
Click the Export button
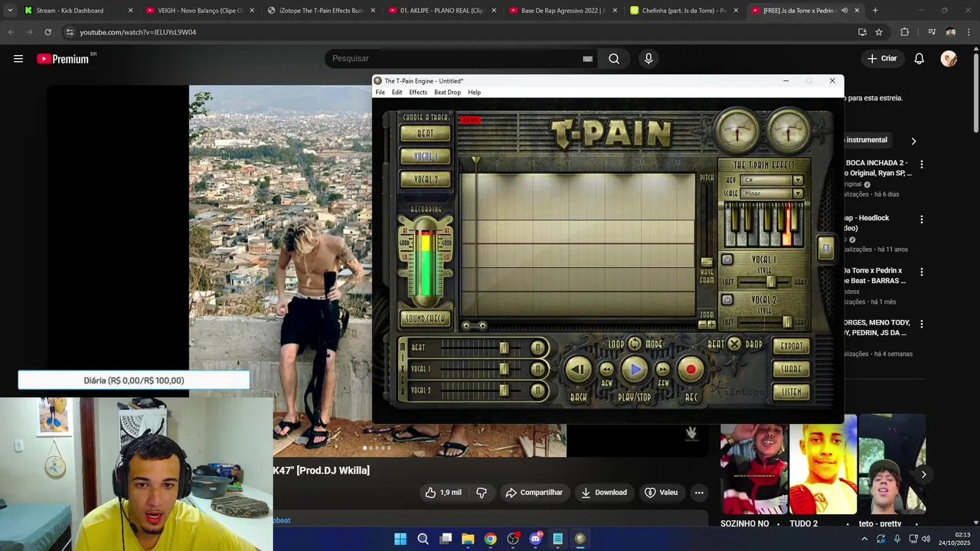tap(791, 347)
